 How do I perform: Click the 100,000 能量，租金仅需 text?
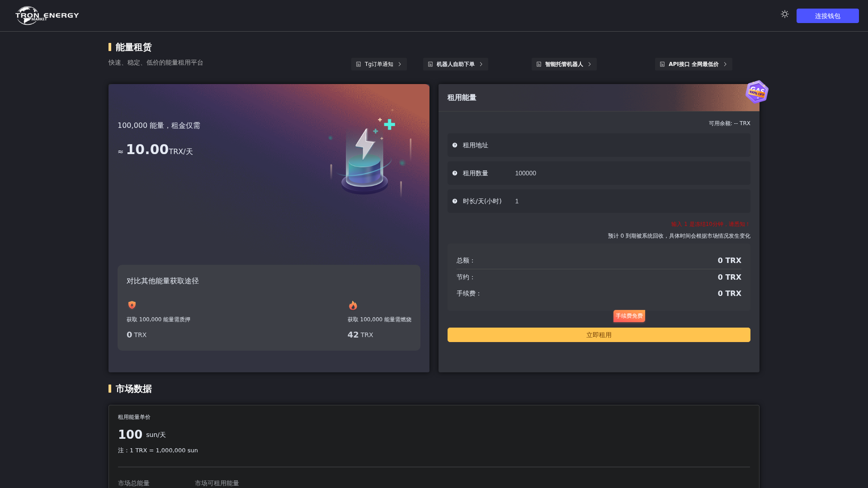pos(159,125)
